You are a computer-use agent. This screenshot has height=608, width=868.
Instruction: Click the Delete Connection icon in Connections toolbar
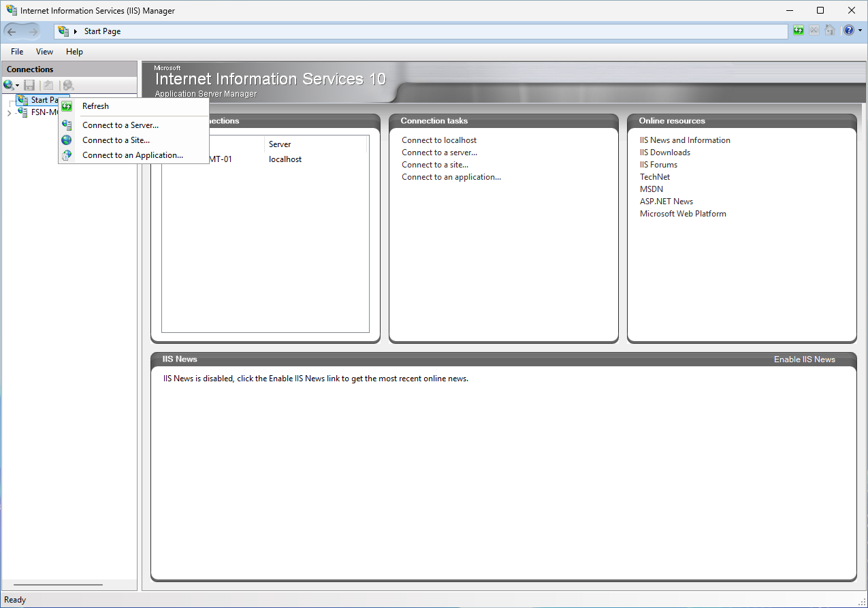pos(67,85)
